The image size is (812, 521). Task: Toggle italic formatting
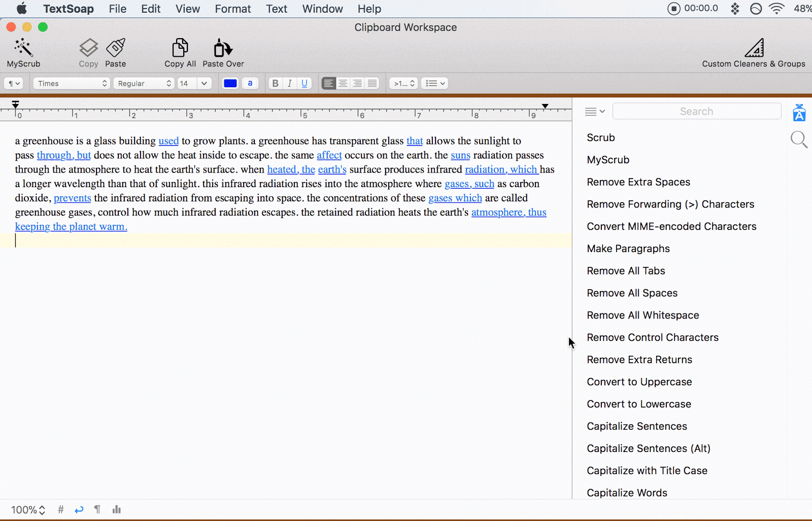[289, 83]
